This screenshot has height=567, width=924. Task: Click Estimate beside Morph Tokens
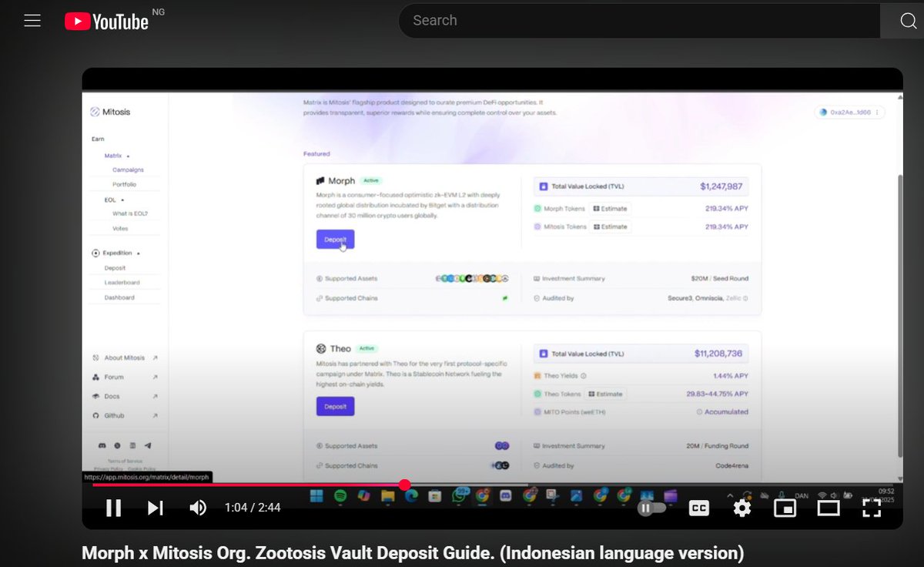(611, 209)
